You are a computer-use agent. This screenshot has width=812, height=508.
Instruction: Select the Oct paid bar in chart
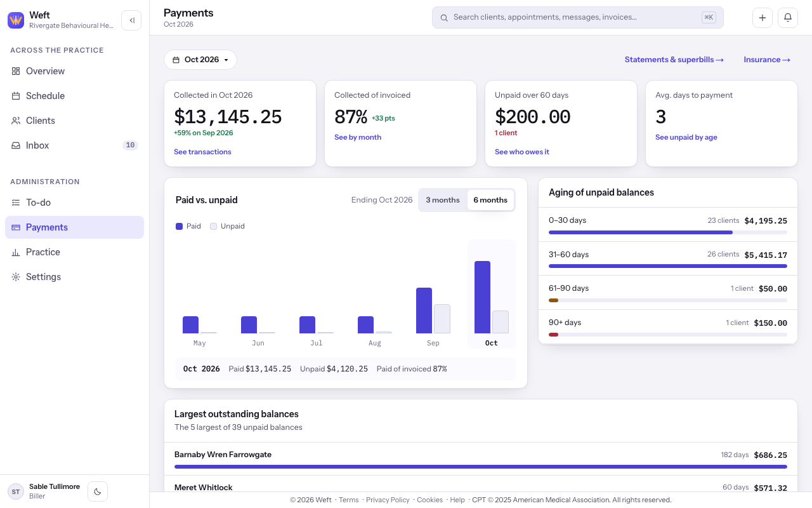482,297
